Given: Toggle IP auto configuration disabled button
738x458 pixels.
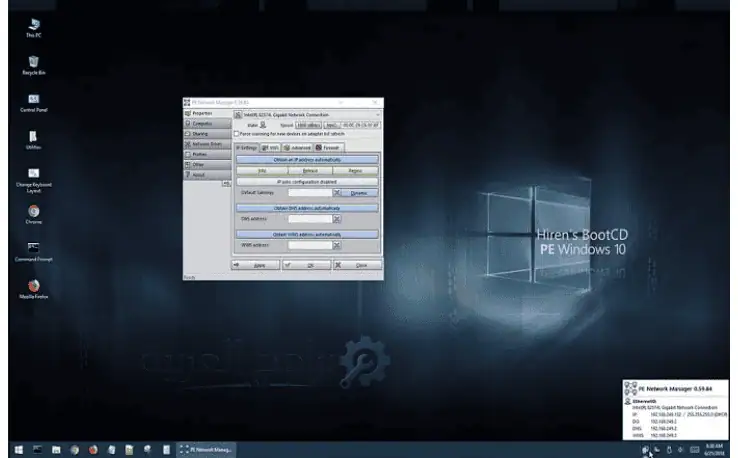Looking at the screenshot, I should (x=307, y=182).
